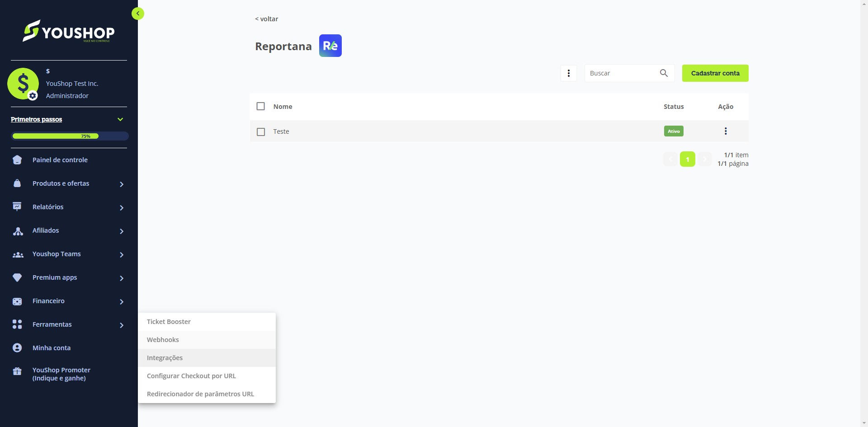Select Integrações from the flyout menu
The width and height of the screenshot is (868, 427).
(207, 358)
